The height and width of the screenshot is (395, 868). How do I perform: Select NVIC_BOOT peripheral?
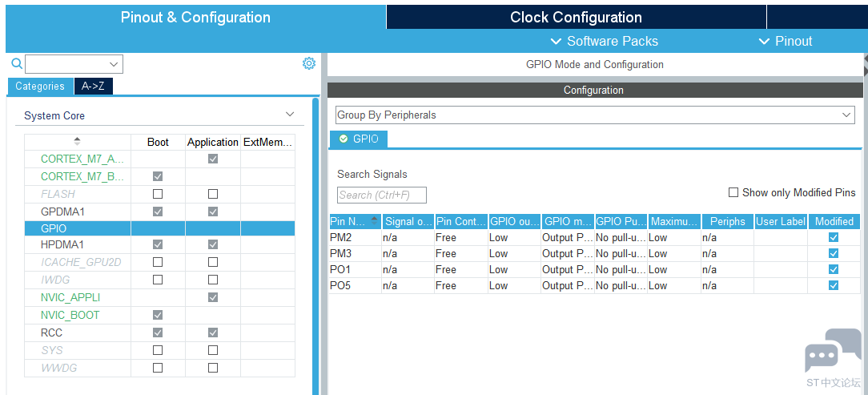tap(70, 315)
